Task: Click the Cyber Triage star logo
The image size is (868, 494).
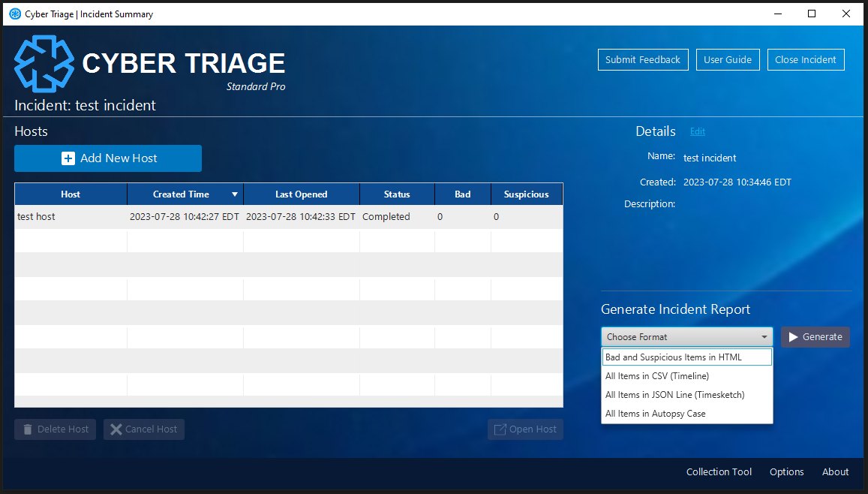Action: 44,64
